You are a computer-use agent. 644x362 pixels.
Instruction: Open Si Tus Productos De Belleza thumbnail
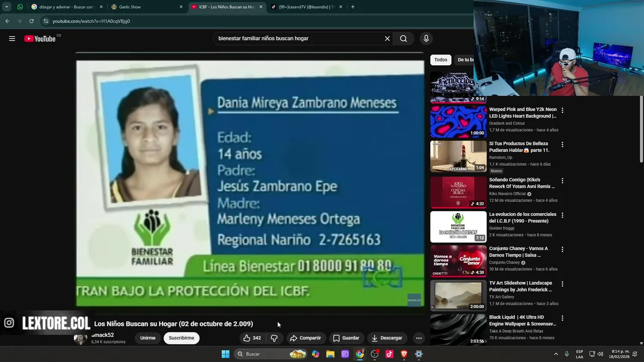coord(458,156)
